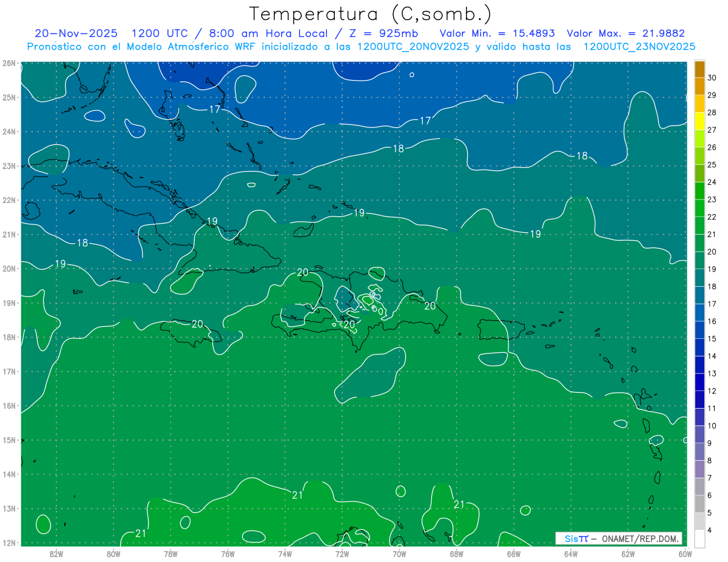Click the '60W' longitude axis label

click(x=685, y=553)
